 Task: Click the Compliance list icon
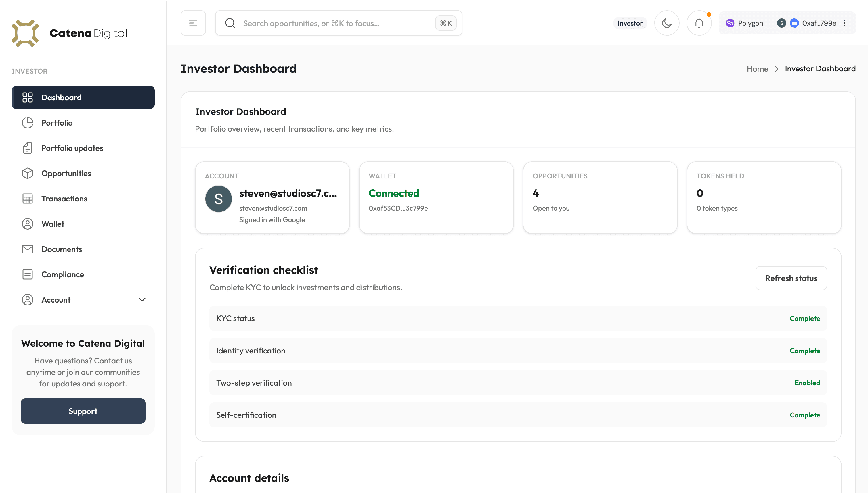[x=27, y=275]
